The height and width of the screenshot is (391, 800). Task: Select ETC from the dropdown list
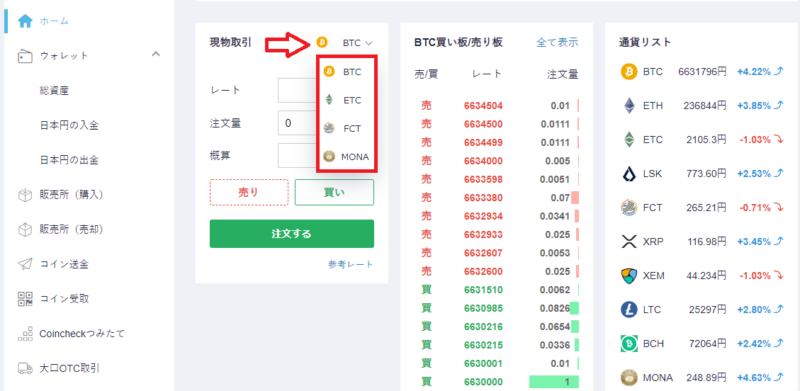346,101
